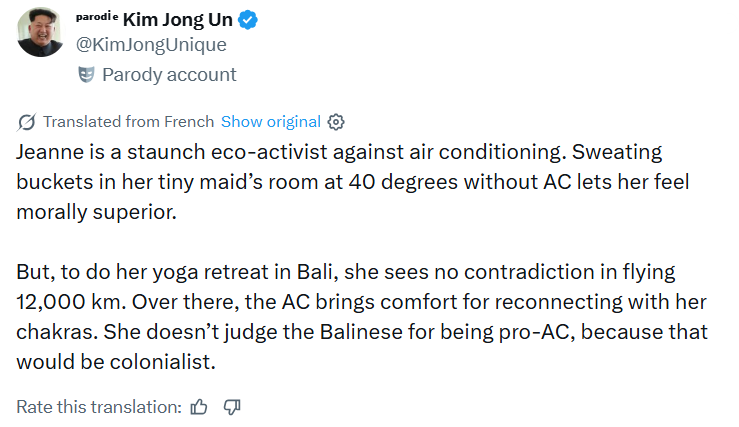Rate translation with thumbs down
The width and height of the screenshot is (739, 427).
232,407
